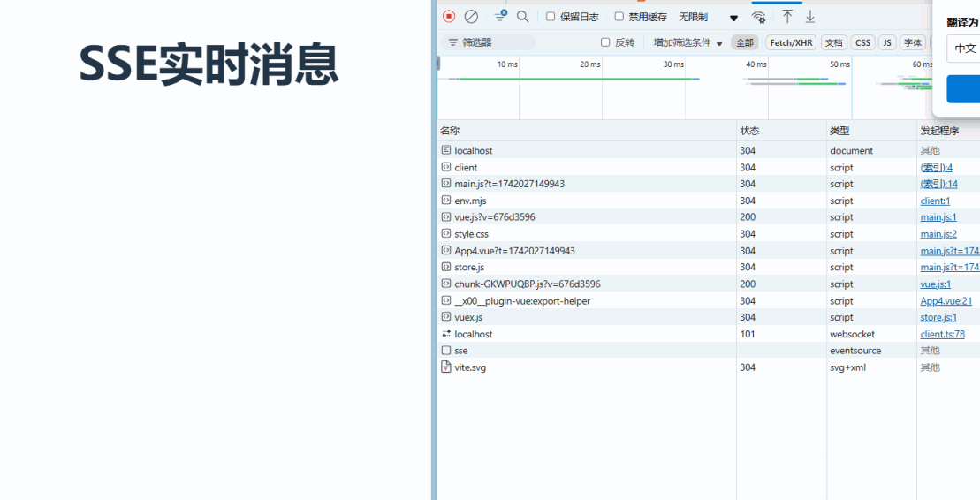The width and height of the screenshot is (980, 500).
Task: Expand the 增加筛选条件 dropdown
Action: 688,42
